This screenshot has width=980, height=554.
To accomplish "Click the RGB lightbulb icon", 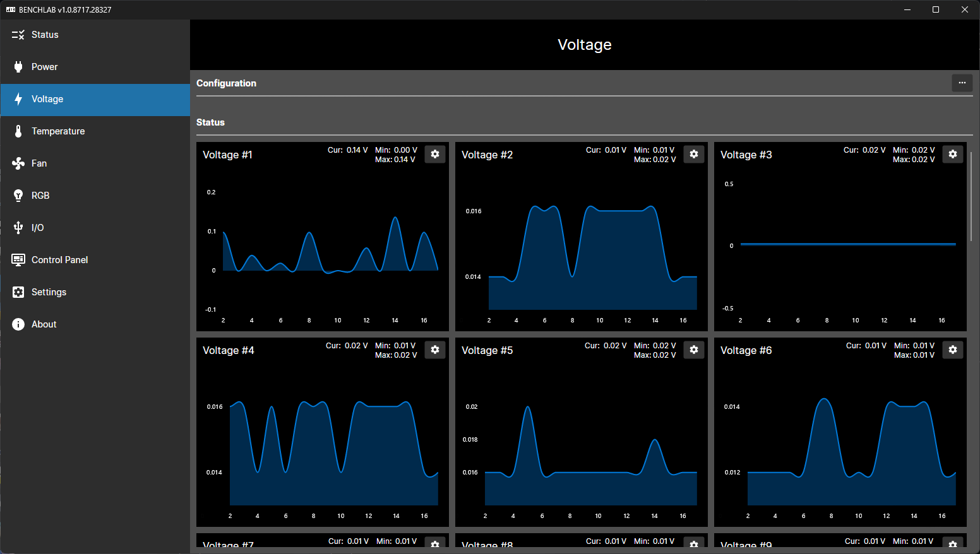I will point(18,196).
